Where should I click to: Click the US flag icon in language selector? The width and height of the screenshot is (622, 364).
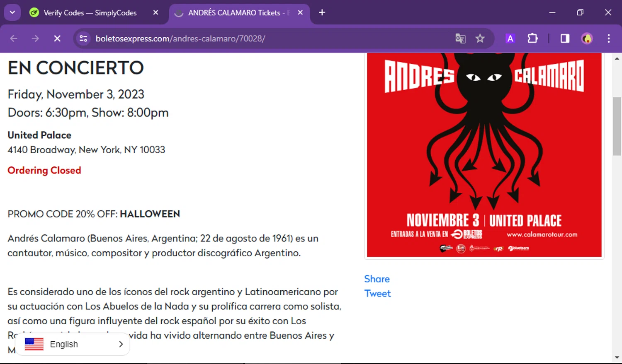coord(34,344)
